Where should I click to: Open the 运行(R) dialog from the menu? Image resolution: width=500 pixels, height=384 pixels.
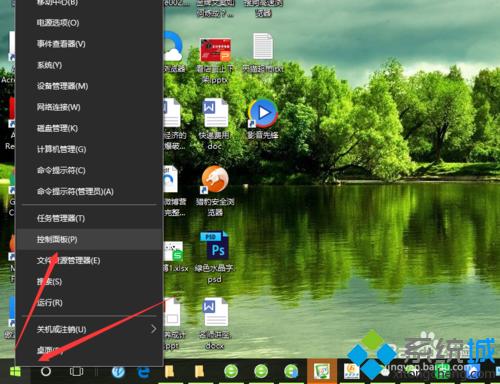(89, 303)
